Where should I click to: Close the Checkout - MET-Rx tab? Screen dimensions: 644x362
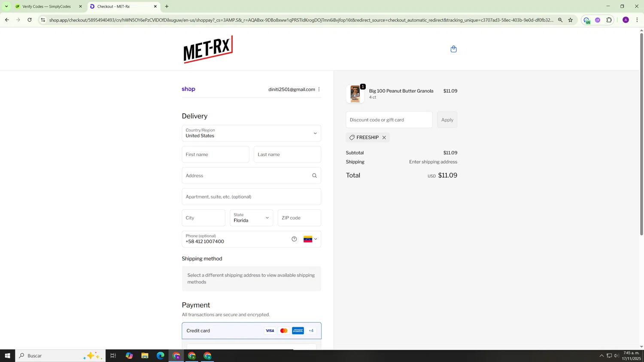tap(155, 6)
